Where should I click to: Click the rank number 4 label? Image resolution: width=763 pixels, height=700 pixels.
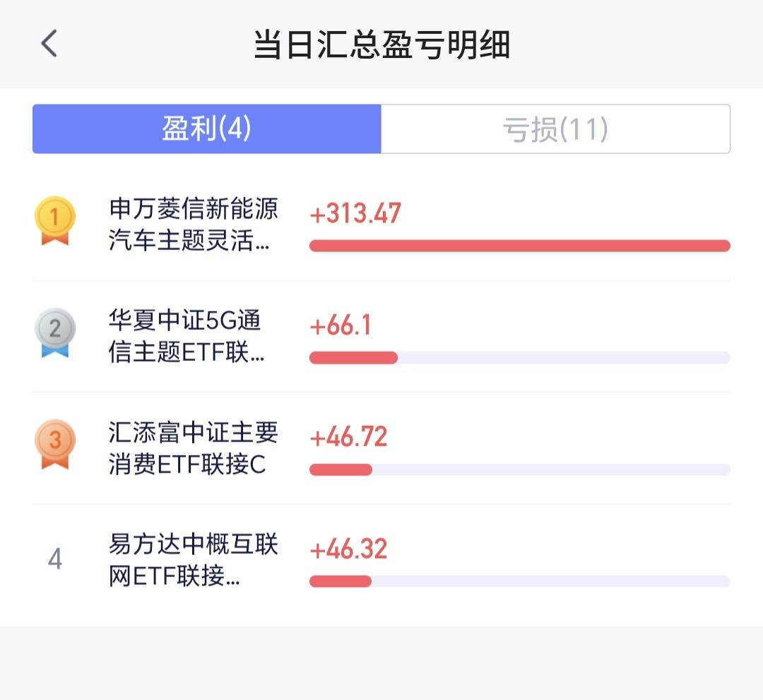click(x=55, y=559)
